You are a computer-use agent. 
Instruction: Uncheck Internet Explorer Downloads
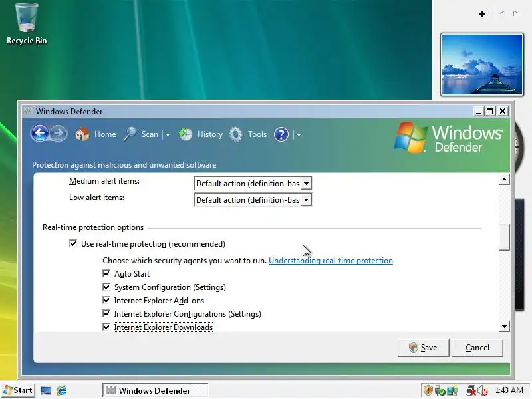[x=106, y=327]
